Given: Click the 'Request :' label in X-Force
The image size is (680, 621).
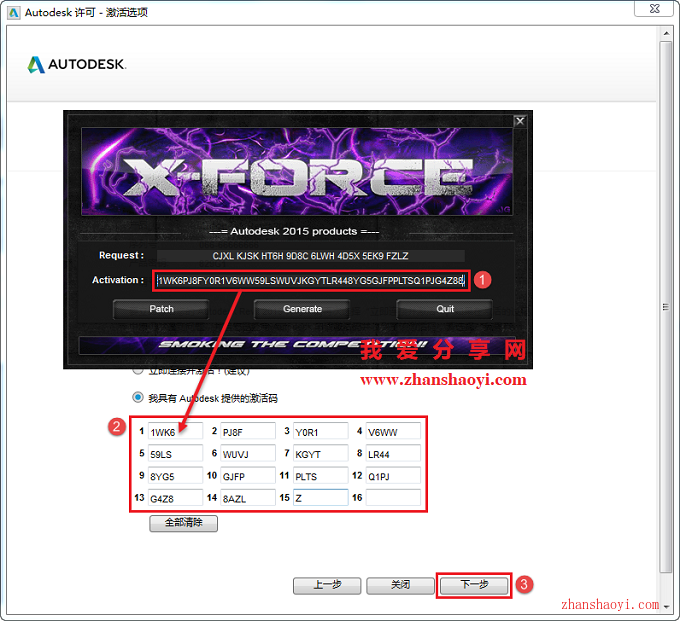Looking at the screenshot, I should [x=121, y=255].
